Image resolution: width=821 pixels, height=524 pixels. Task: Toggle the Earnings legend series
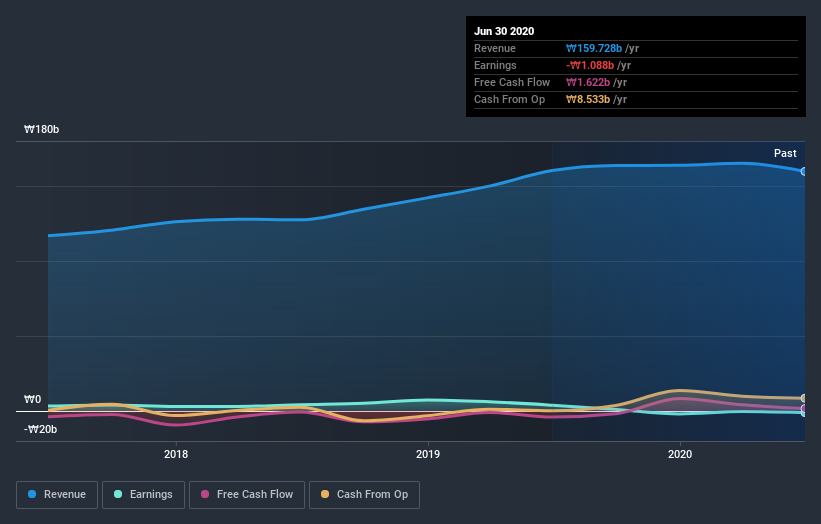click(x=143, y=495)
